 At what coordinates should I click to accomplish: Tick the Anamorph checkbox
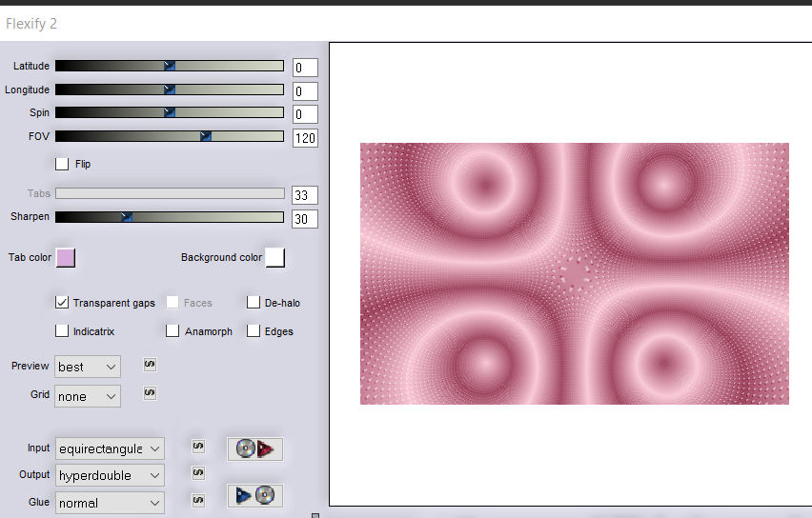173,330
